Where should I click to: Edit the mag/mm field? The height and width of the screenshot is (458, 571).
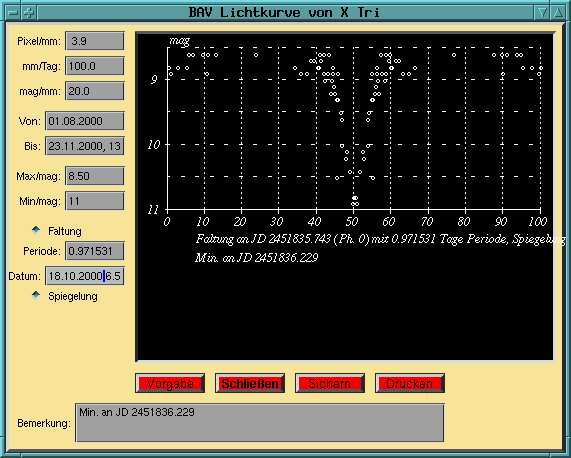pos(95,91)
